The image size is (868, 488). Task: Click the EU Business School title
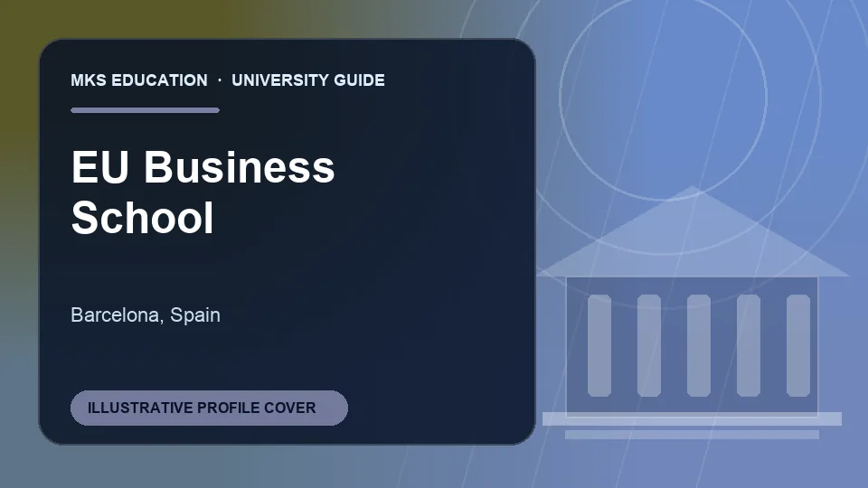coord(203,192)
